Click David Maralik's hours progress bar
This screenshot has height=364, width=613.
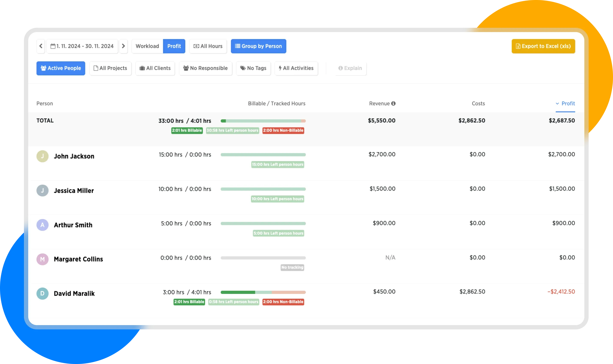pos(263,292)
